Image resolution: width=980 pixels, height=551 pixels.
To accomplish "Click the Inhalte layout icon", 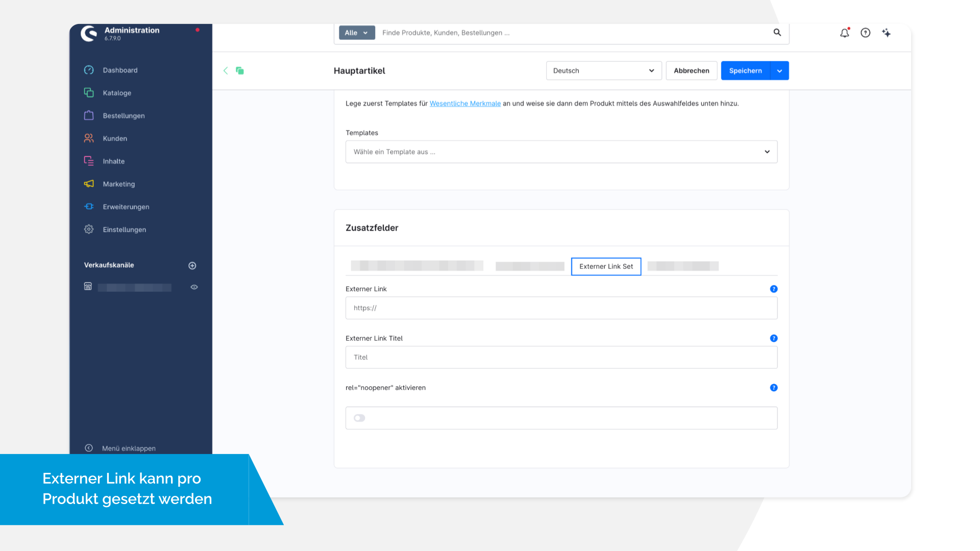I will [x=89, y=161].
